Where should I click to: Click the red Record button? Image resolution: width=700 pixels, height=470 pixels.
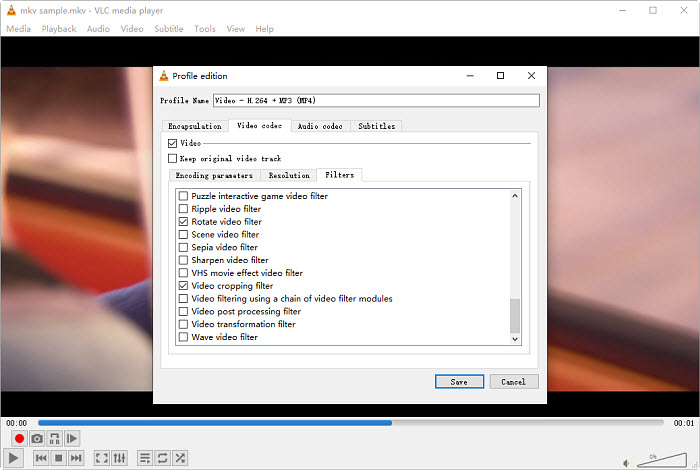coord(18,439)
